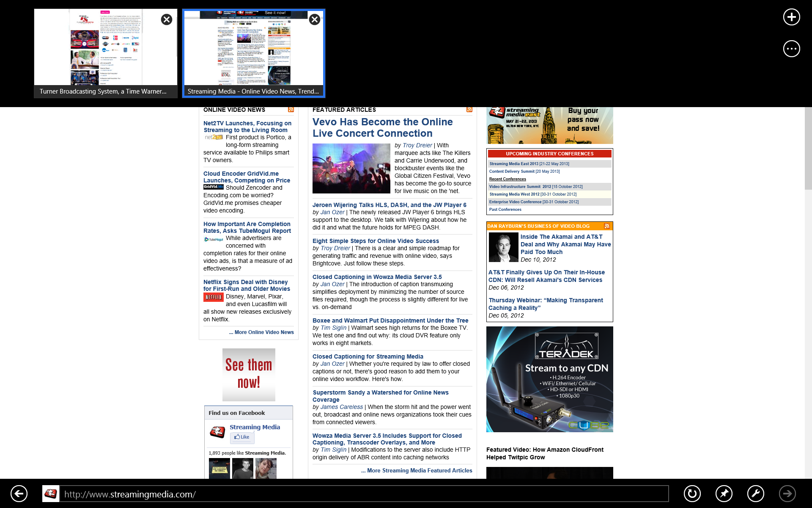Click Past Conferences link
Screen dimensions: 812x508
505,210
